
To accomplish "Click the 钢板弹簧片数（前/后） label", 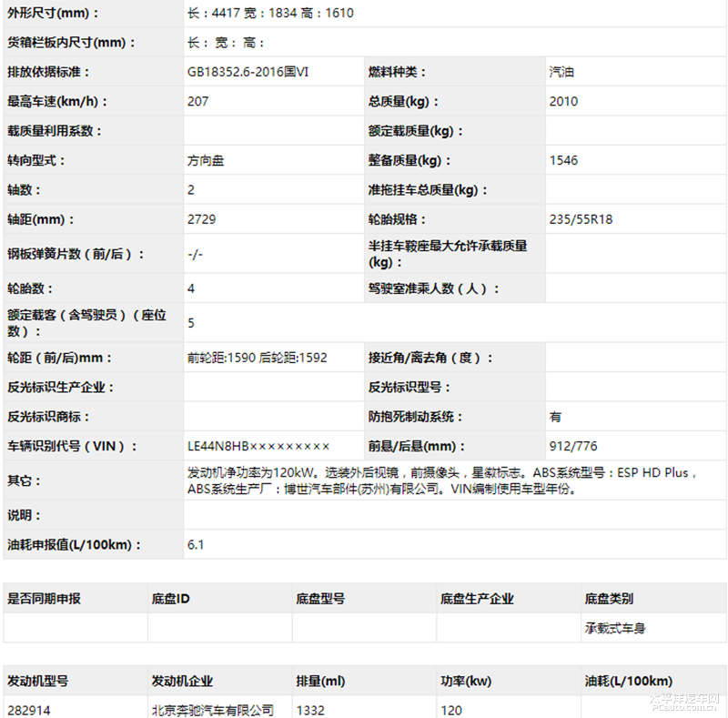I will pos(76,255).
